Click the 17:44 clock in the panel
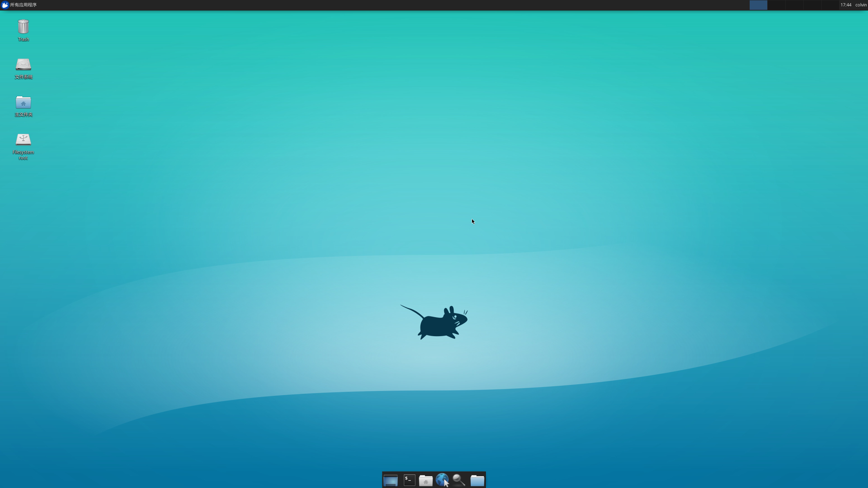Viewport: 868px width, 488px height. tap(846, 5)
